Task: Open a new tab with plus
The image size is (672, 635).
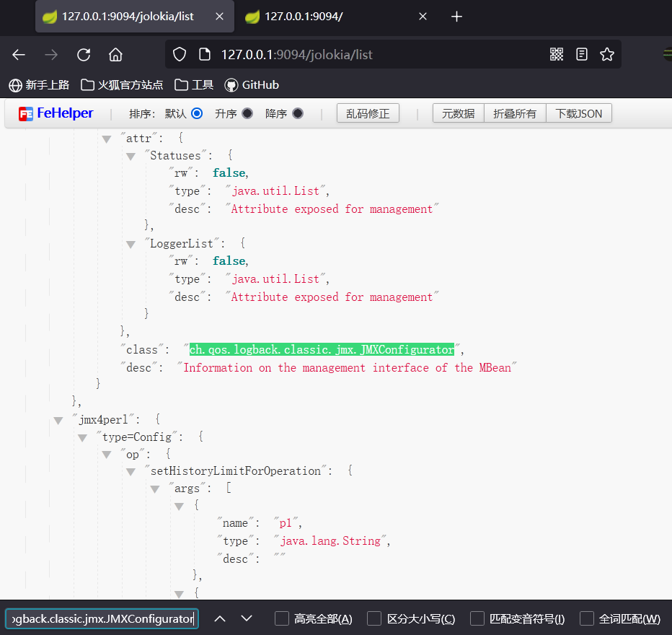Action: (456, 17)
